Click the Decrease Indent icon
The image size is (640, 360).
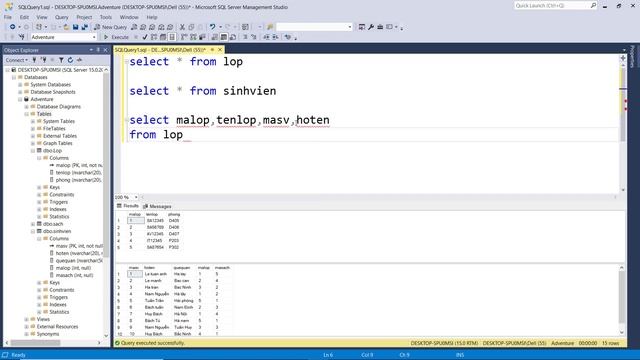[266, 37]
